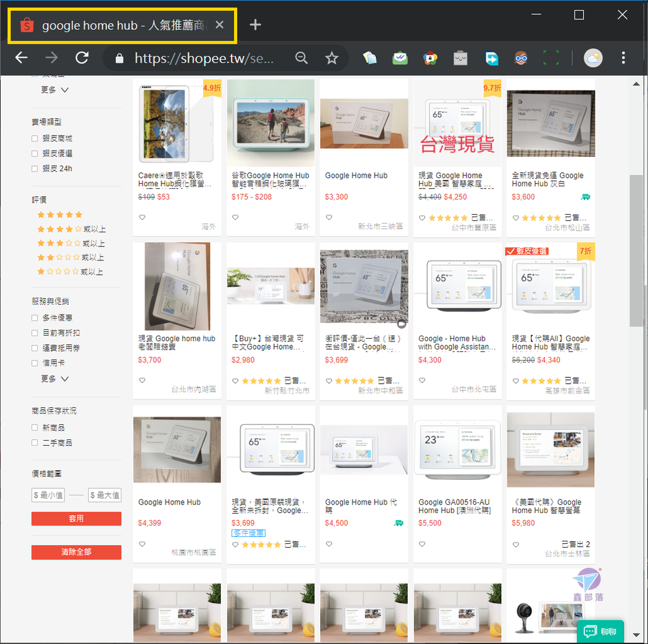
Task: Click the 多件優惠 tag on the $3,699 listing
Action: coord(248,534)
